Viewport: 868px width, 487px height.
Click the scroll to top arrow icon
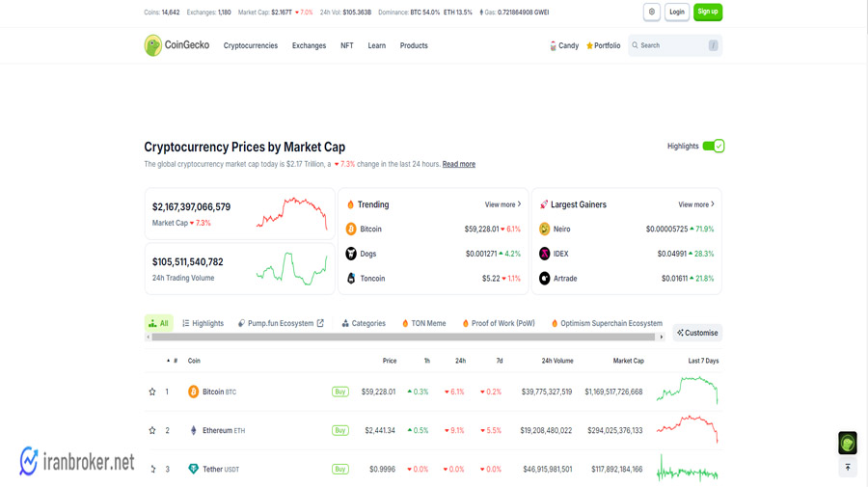(x=848, y=468)
